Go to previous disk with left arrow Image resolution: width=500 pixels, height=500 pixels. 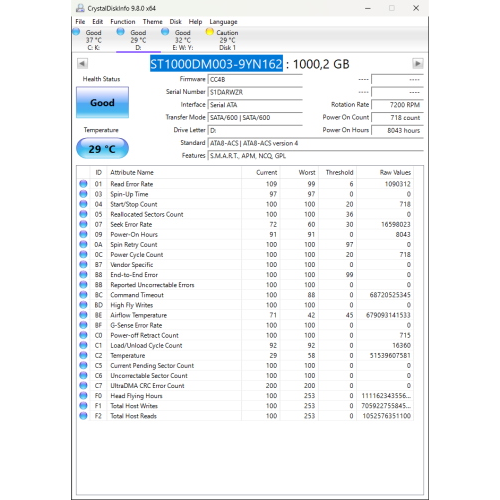82,63
